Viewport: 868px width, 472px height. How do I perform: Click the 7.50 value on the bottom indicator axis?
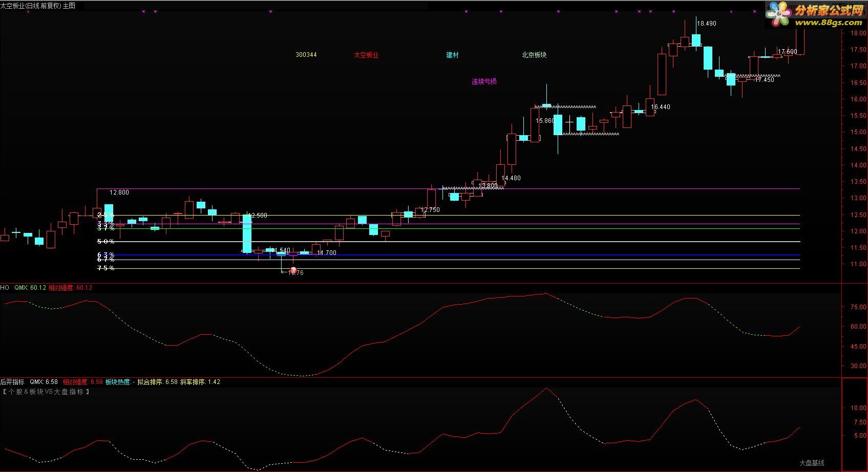(860, 422)
